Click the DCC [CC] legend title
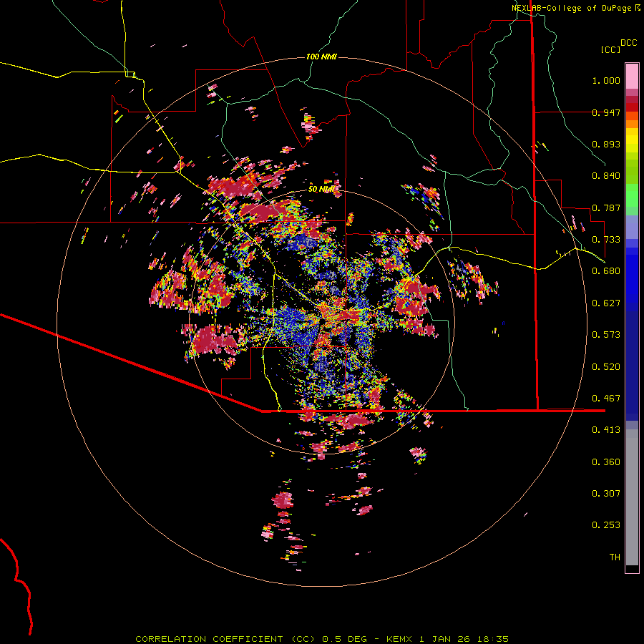 point(619,46)
